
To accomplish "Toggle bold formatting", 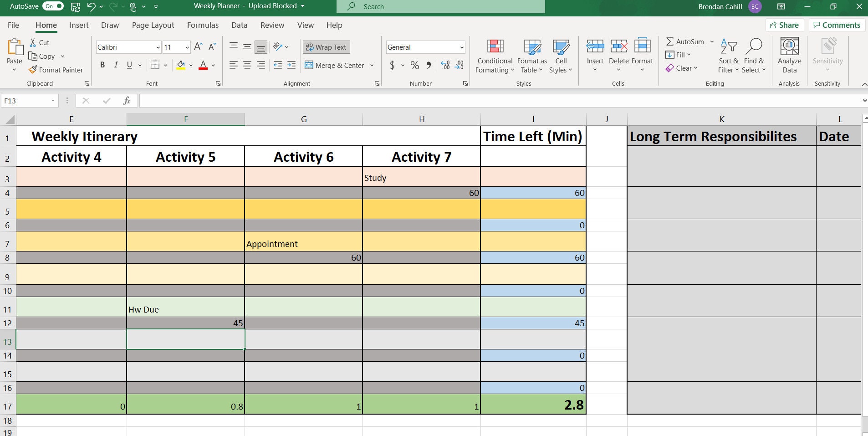I will 102,65.
